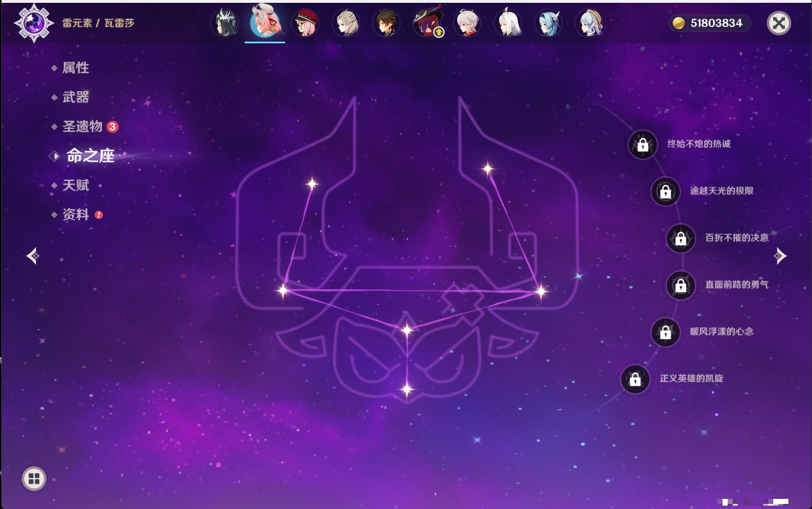The height and width of the screenshot is (509, 812).
Task: Select the dark-haired character avatar with teal accents
Action: (x=224, y=23)
